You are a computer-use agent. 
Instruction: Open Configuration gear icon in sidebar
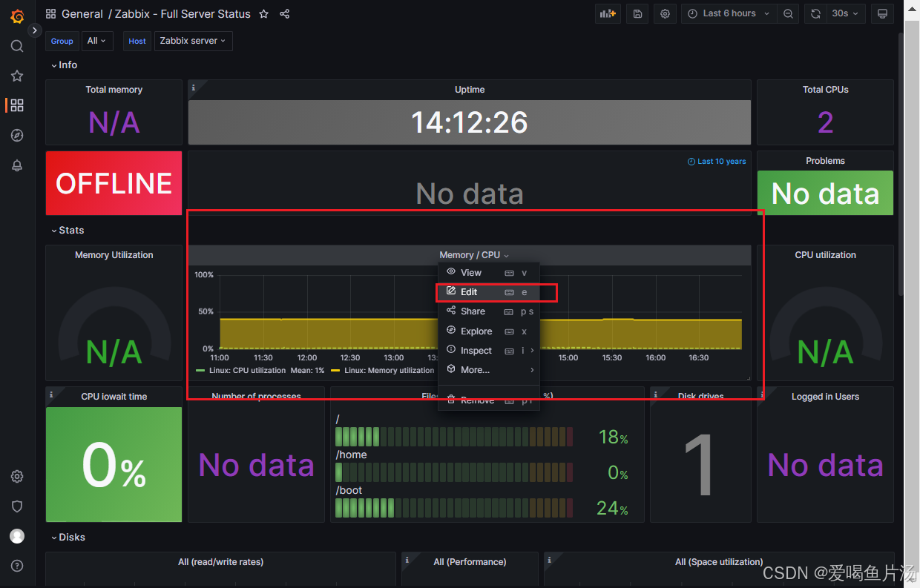click(x=17, y=476)
